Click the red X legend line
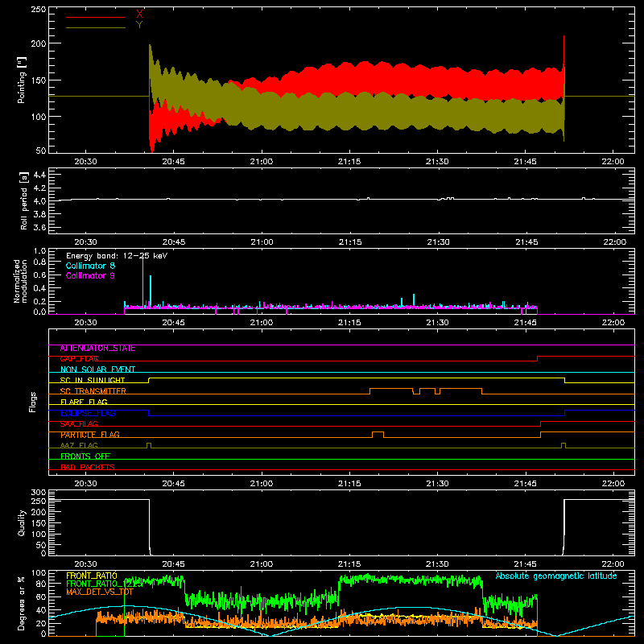The image size is (644, 644). click(x=96, y=17)
